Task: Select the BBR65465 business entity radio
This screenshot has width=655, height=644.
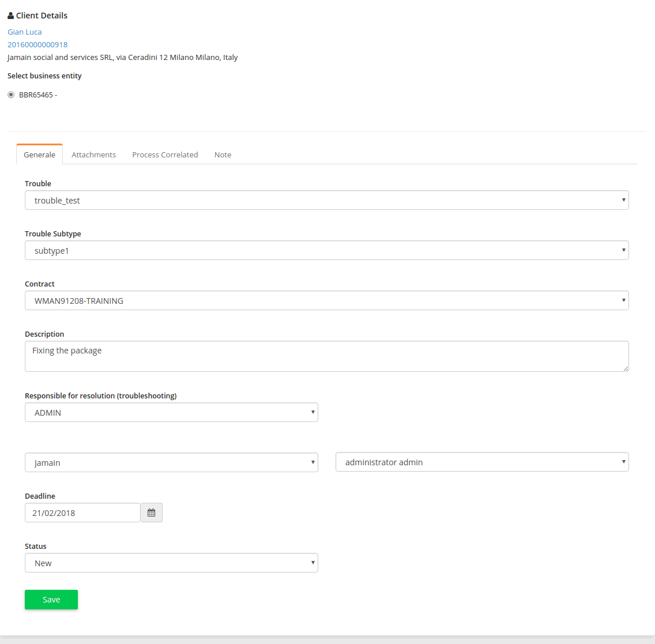Action: 11,95
